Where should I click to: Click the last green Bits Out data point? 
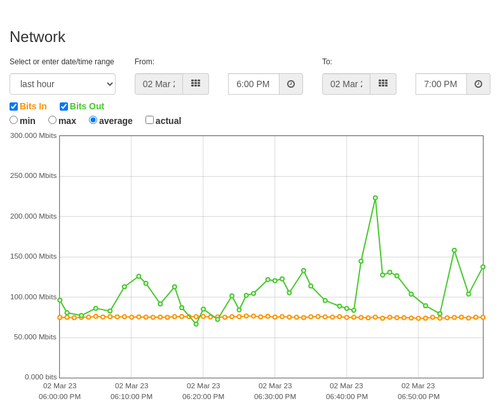(x=483, y=267)
